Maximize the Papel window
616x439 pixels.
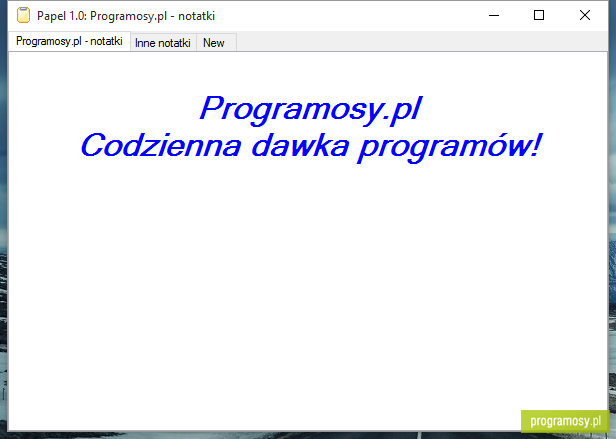[x=539, y=15]
